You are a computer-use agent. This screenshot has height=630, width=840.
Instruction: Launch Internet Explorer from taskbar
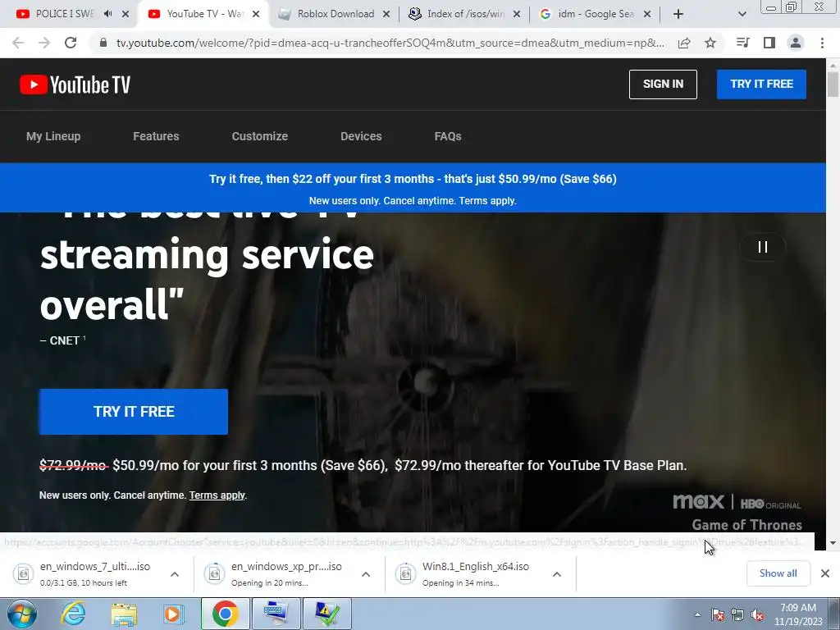coord(73,614)
